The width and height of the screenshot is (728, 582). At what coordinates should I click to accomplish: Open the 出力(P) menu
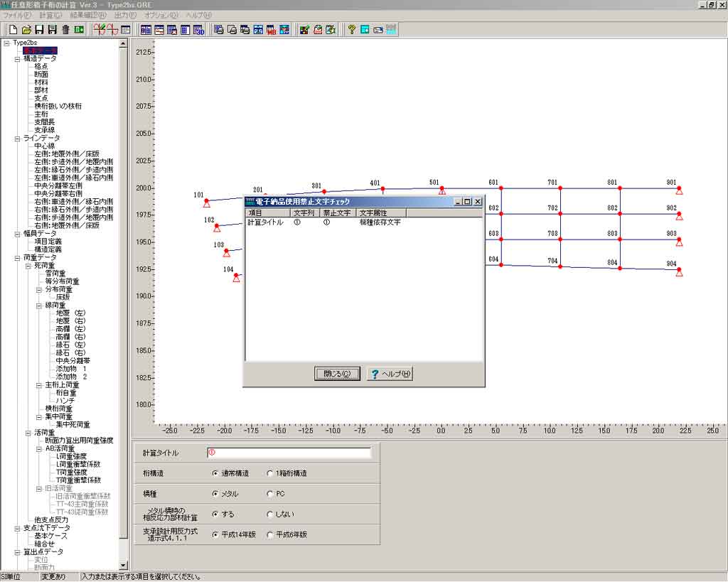click(x=125, y=16)
